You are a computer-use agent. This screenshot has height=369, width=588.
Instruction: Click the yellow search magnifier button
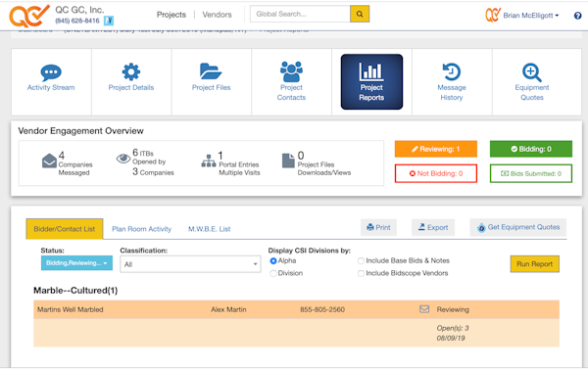(360, 14)
